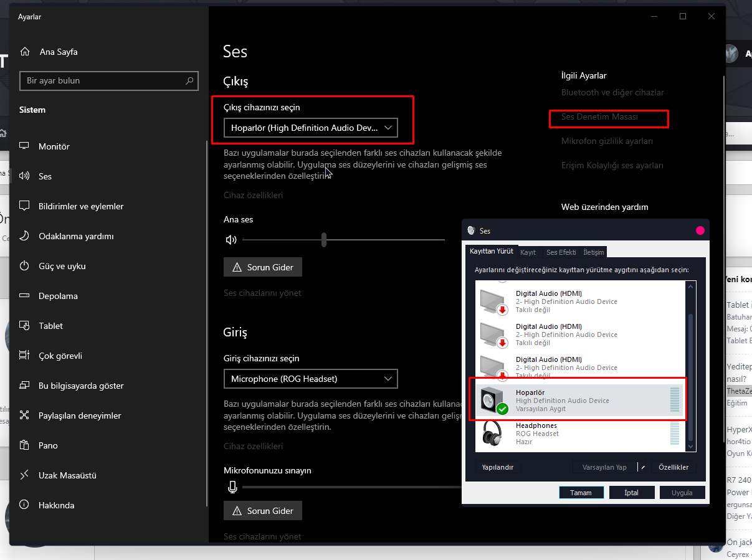Expand input device Microphone dropdown
752x560 pixels.
tap(310, 379)
